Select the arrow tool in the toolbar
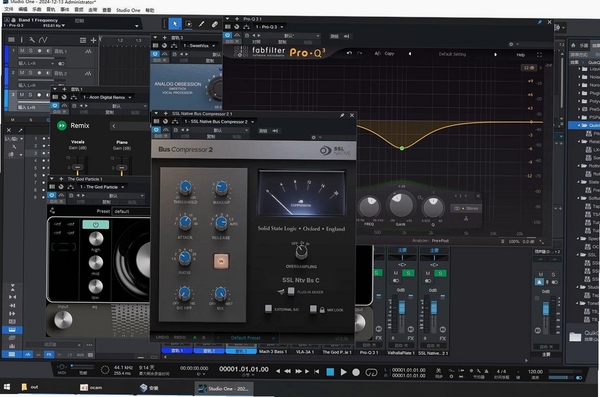The width and height of the screenshot is (600, 397). coord(175,24)
